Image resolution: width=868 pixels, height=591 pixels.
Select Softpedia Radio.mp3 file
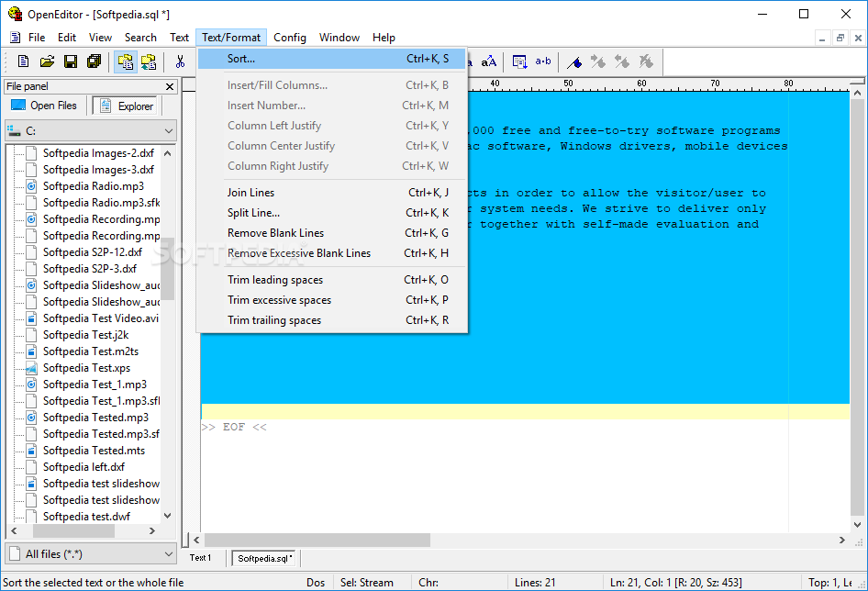93,186
